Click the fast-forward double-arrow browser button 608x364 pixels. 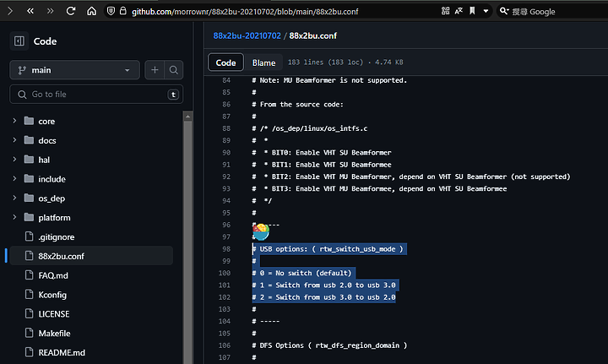[51, 11]
